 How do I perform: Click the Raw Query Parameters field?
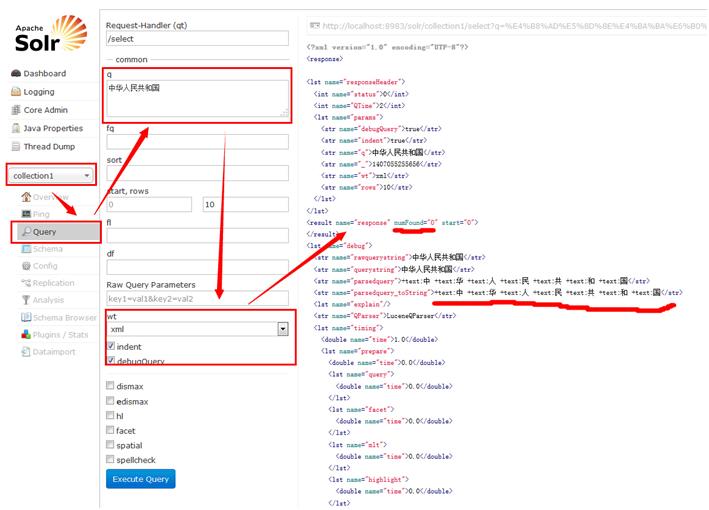tap(198, 298)
